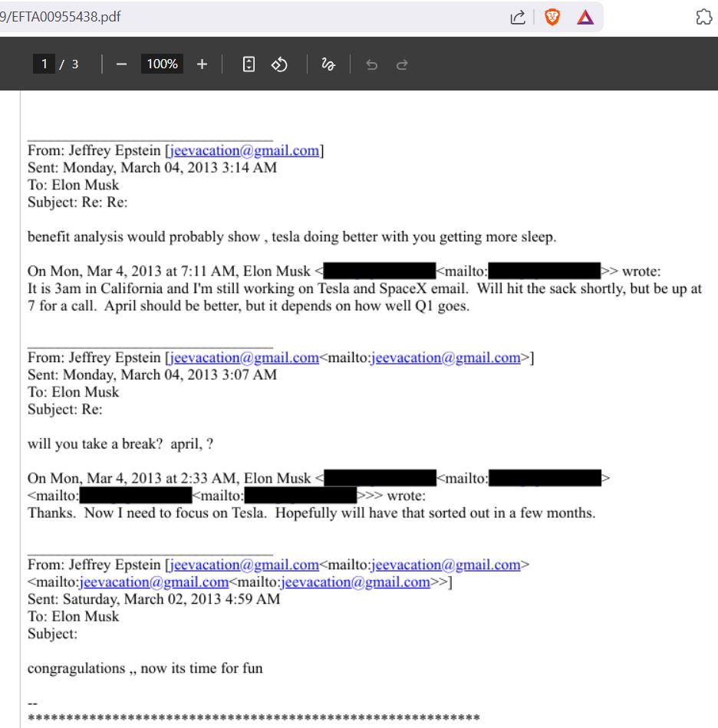Edit the 100% zoom level field
Screen dimensions: 718x728
[162, 64]
